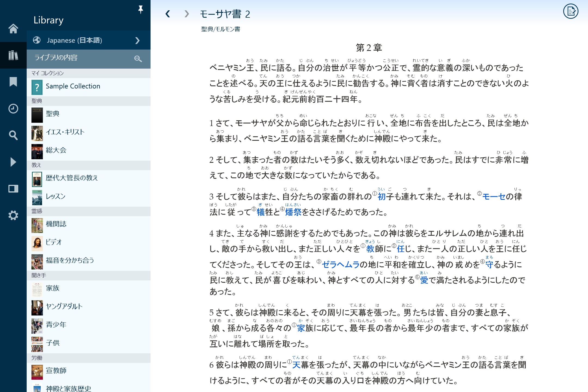Open the Home icon in sidebar
Viewport: 588px width, 392px height.
[13, 29]
